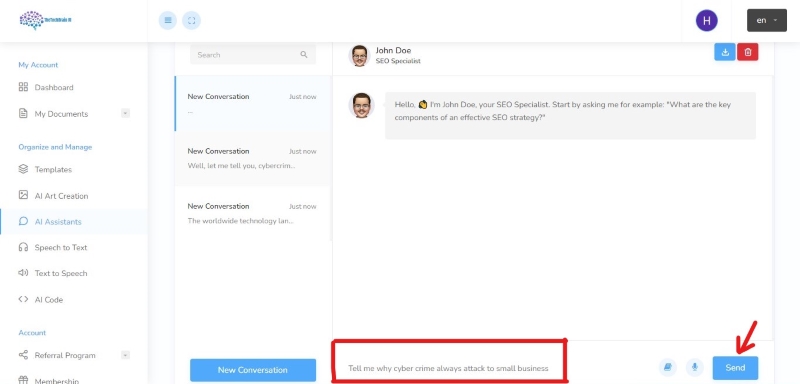The image size is (800, 384).
Task: Download the chat with export icon
Action: (x=724, y=52)
